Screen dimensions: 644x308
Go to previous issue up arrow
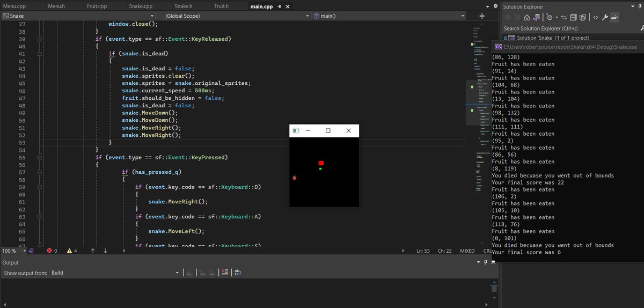pos(93,251)
